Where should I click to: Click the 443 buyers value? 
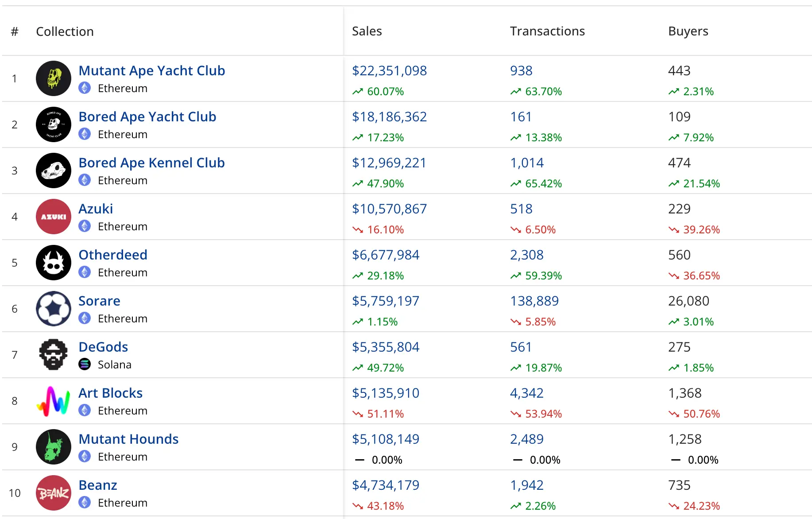[679, 71]
